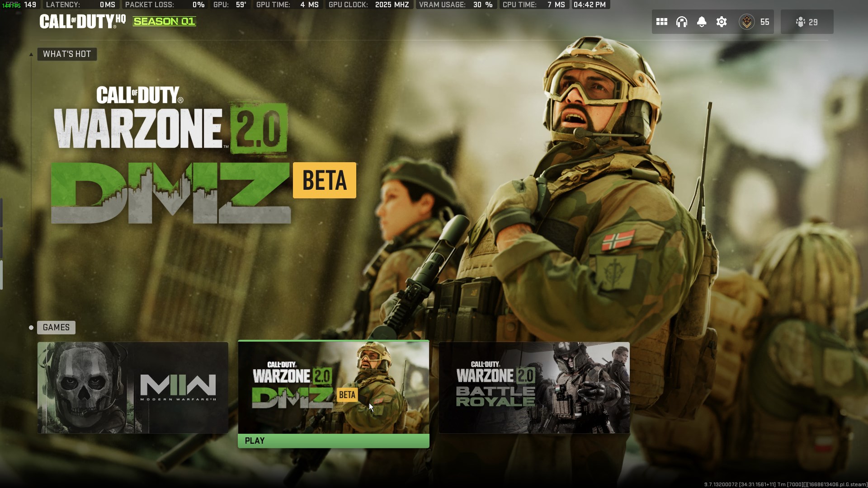This screenshot has height=488, width=868.
Task: Click the bullet dot beside GAMES
Action: pyautogui.click(x=31, y=328)
